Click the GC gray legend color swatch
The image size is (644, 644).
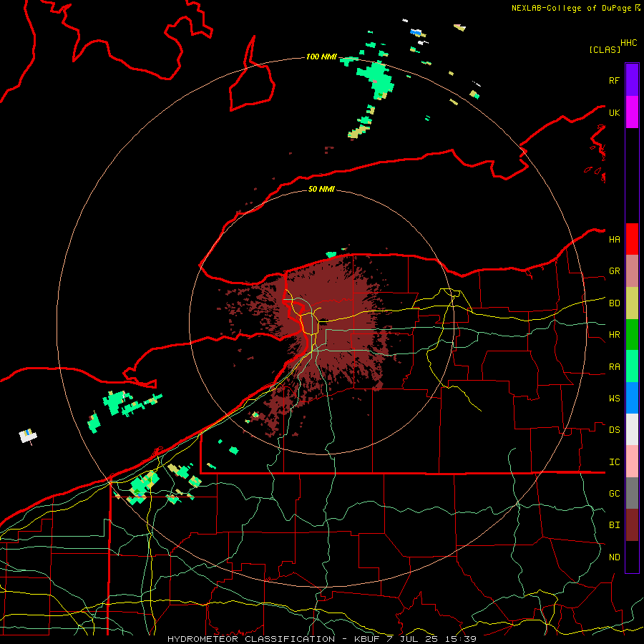tap(632, 493)
